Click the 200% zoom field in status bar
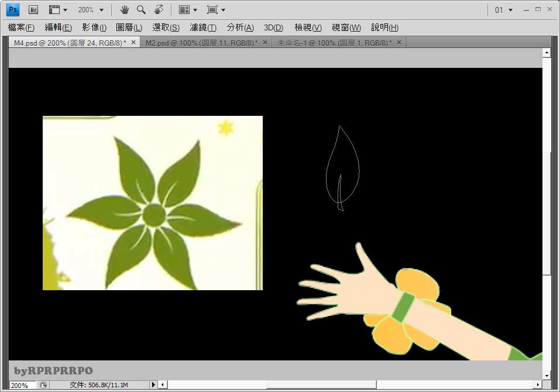This screenshot has width=560, height=392. click(x=22, y=385)
